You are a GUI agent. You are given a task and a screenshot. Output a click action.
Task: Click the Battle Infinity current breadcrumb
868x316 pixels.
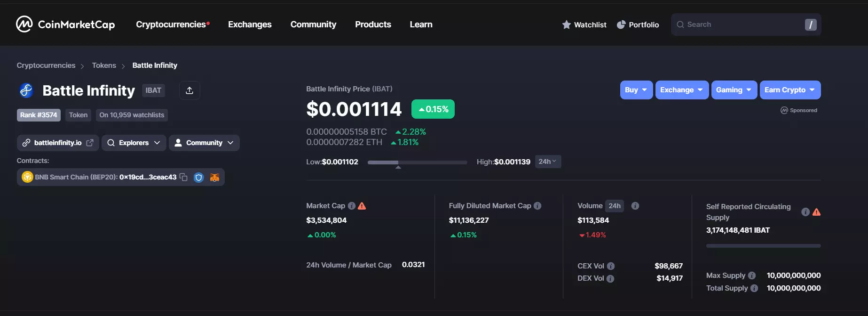tap(155, 65)
